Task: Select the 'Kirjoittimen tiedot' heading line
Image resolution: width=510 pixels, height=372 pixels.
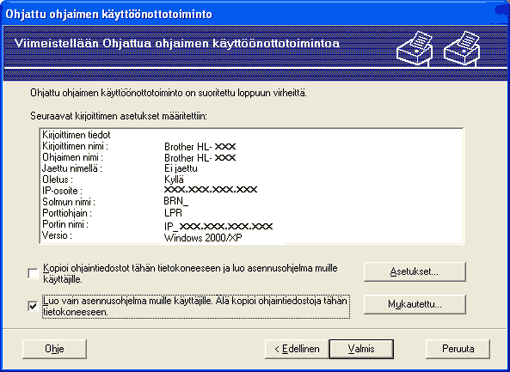Action: click(x=76, y=135)
